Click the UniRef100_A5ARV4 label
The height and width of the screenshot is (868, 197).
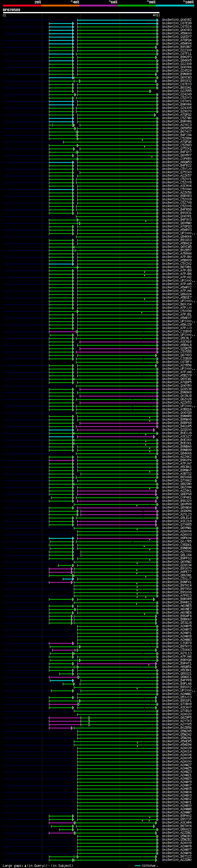pos(177,43)
